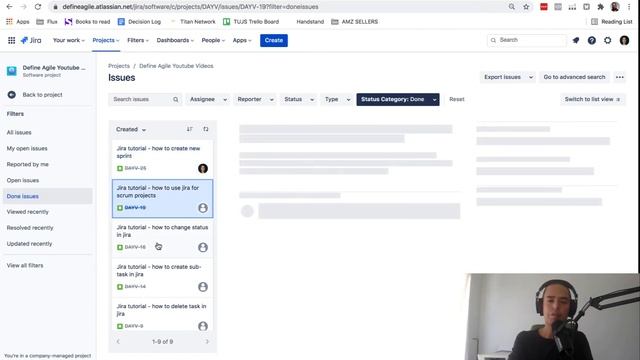Open issue 'how to create sub-task in jira'
The image size is (640, 360).
[x=162, y=277]
